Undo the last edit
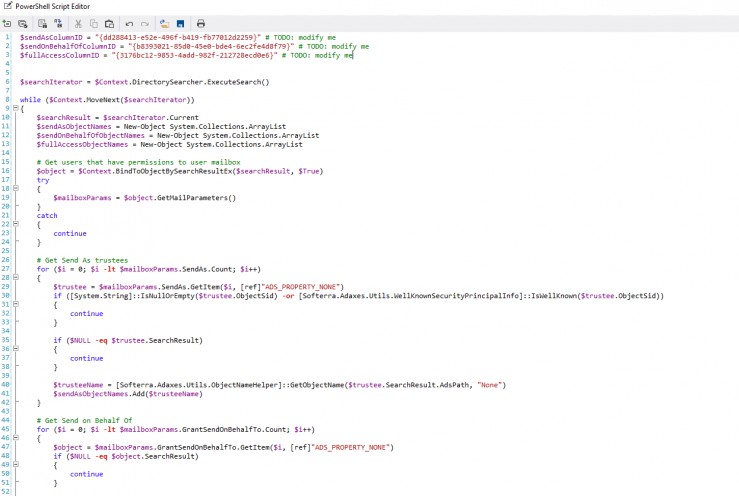 129,24
